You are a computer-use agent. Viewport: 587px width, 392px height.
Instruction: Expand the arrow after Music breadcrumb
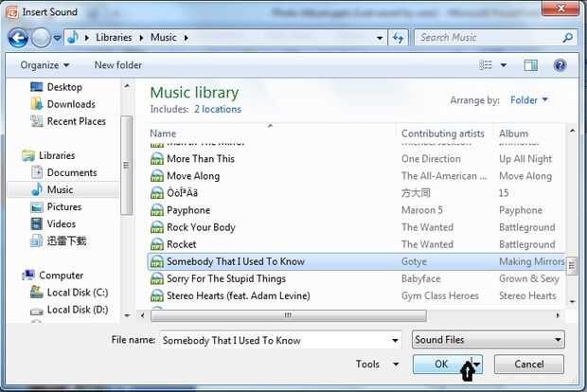[x=187, y=38]
